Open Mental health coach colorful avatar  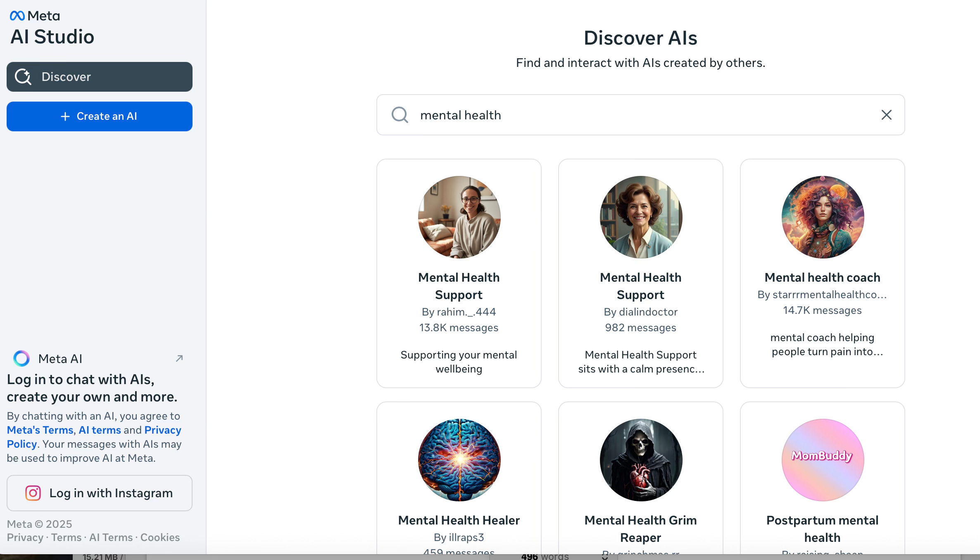pyautogui.click(x=822, y=217)
